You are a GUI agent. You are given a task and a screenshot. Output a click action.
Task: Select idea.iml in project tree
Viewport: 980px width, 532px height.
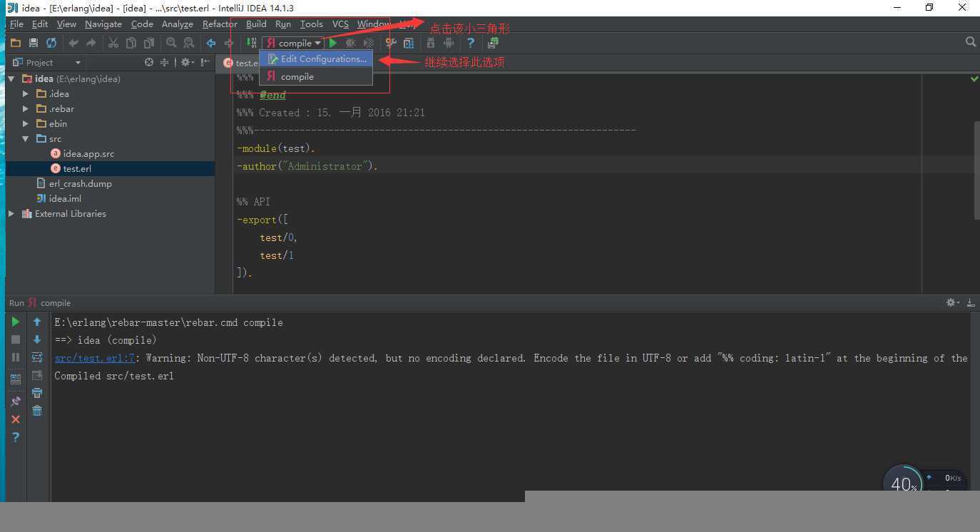click(x=65, y=198)
